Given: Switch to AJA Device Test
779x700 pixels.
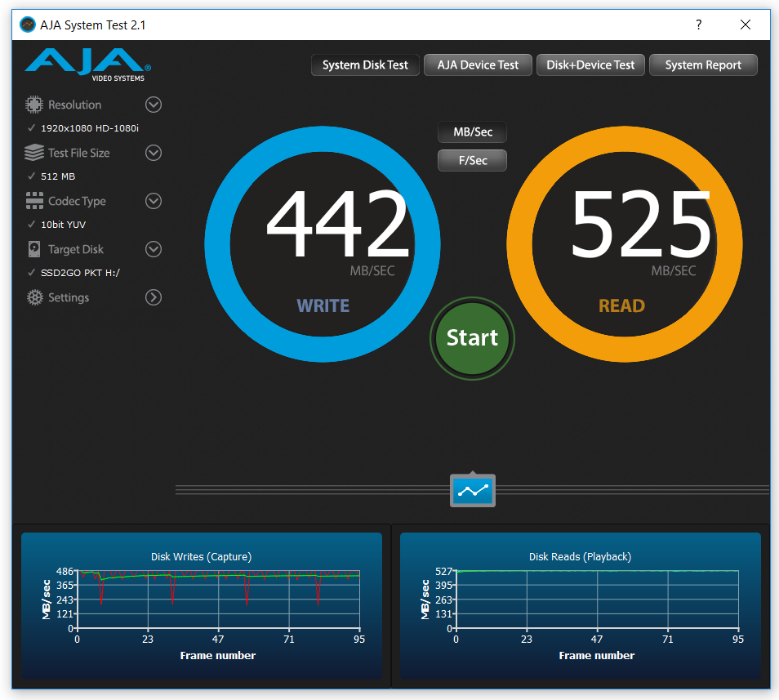Looking at the screenshot, I should click(478, 65).
